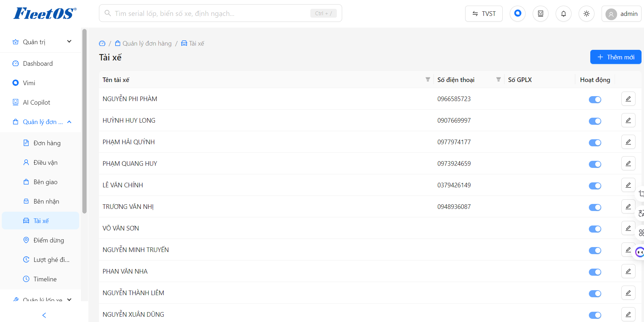The width and height of the screenshot is (644, 322).
Task: Toggle active status for TRƯƠNG VĂN NHỊ
Action: tap(595, 207)
